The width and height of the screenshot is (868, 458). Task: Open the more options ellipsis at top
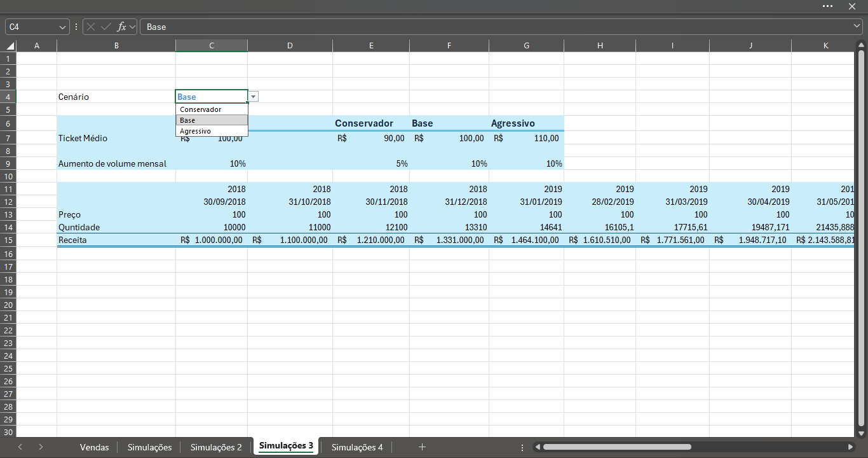coord(827,6)
